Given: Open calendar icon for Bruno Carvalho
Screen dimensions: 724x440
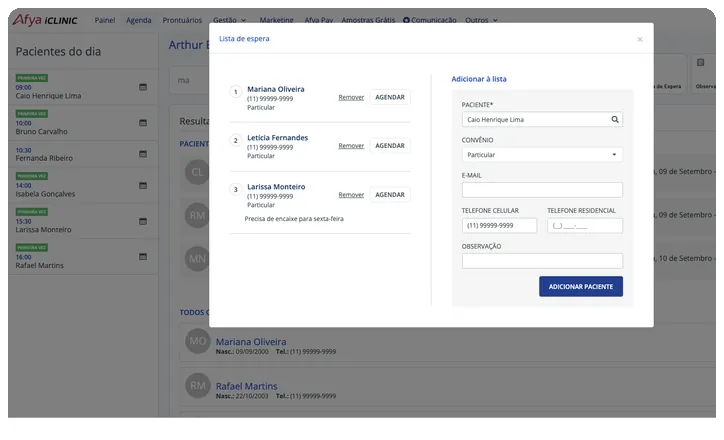Looking at the screenshot, I should click(x=143, y=122).
